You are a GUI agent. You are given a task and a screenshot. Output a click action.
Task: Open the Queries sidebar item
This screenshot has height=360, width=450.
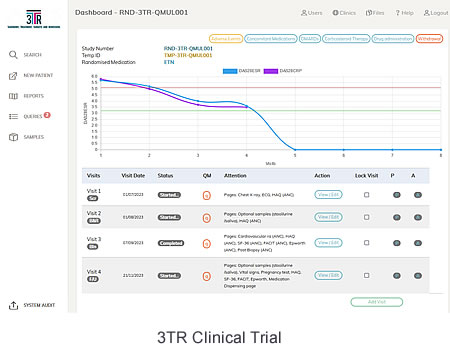pos(25,116)
